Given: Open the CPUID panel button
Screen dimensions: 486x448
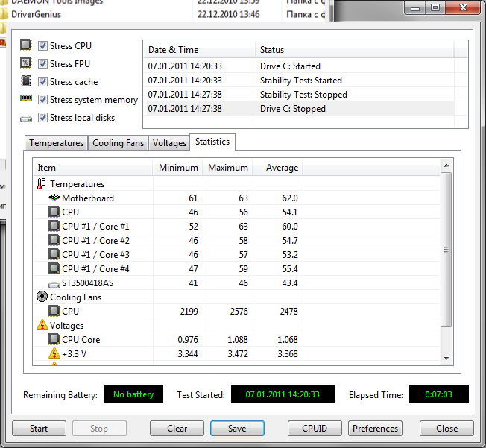Looking at the screenshot, I should click(x=315, y=428).
